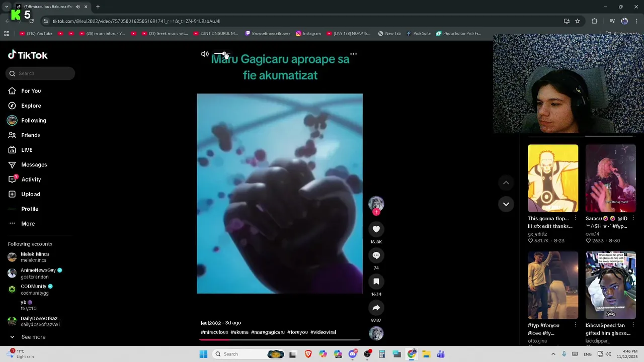The height and width of the screenshot is (362, 644).
Task: Click the browser address bar URL
Action: [x=136, y=21]
